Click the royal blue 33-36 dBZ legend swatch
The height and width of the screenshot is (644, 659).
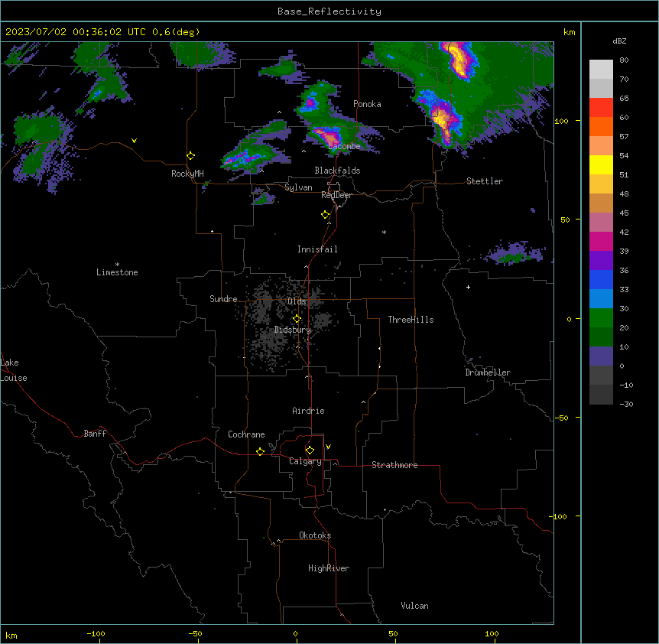pyautogui.click(x=601, y=279)
